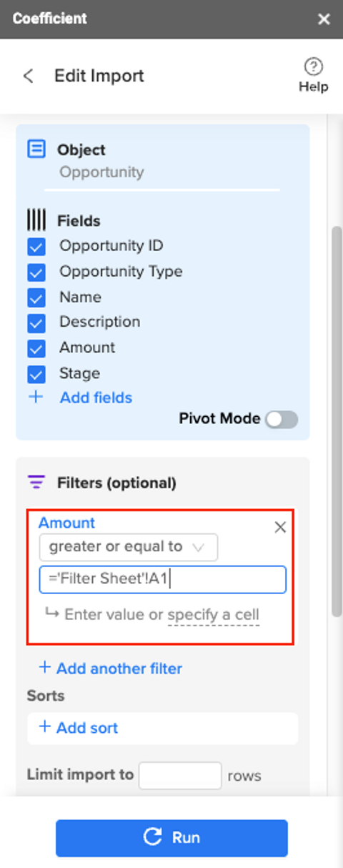Click the Fields column bars icon

[x=36, y=221]
